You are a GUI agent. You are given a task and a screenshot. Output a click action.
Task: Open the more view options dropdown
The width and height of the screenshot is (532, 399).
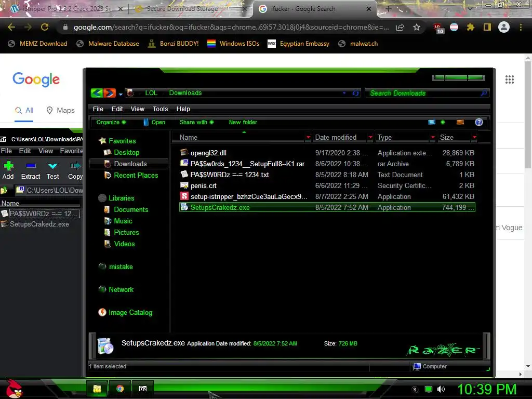pyautogui.click(x=443, y=122)
